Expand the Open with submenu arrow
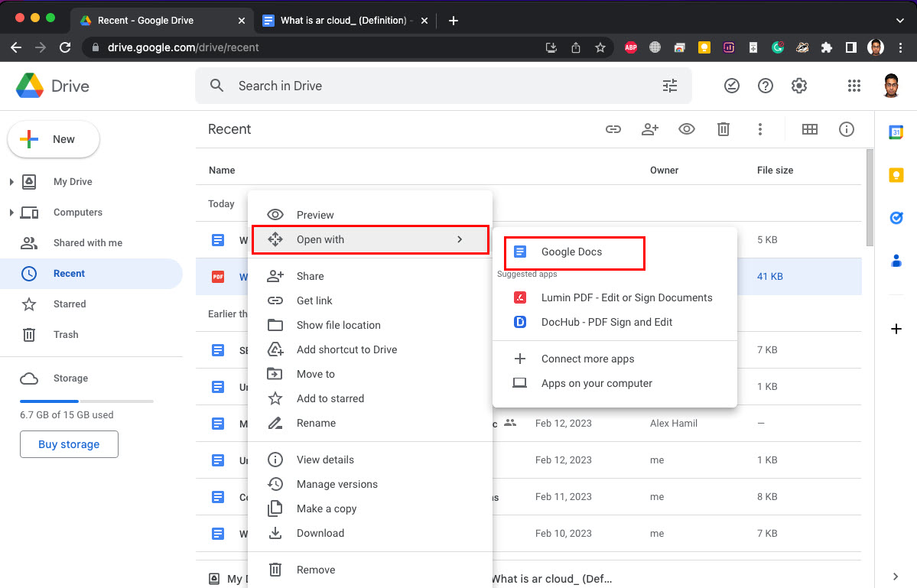Image resolution: width=917 pixels, height=588 pixels. (x=460, y=239)
